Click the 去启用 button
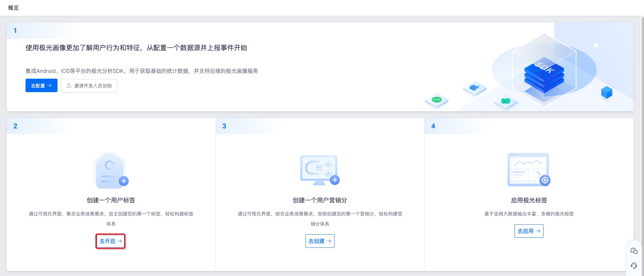Image resolution: width=644 pixels, height=276 pixels. click(529, 231)
